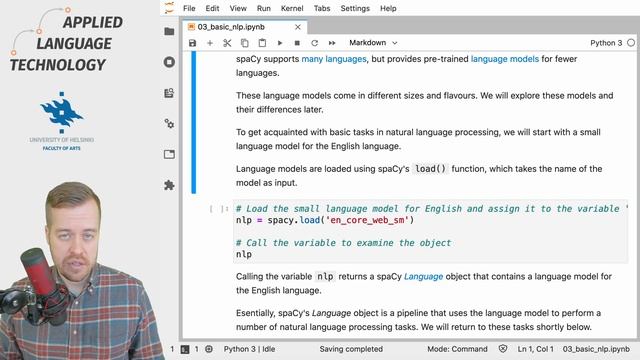Paste cells from clipboard icon
The width and height of the screenshot is (640, 360).
[x=262, y=43]
